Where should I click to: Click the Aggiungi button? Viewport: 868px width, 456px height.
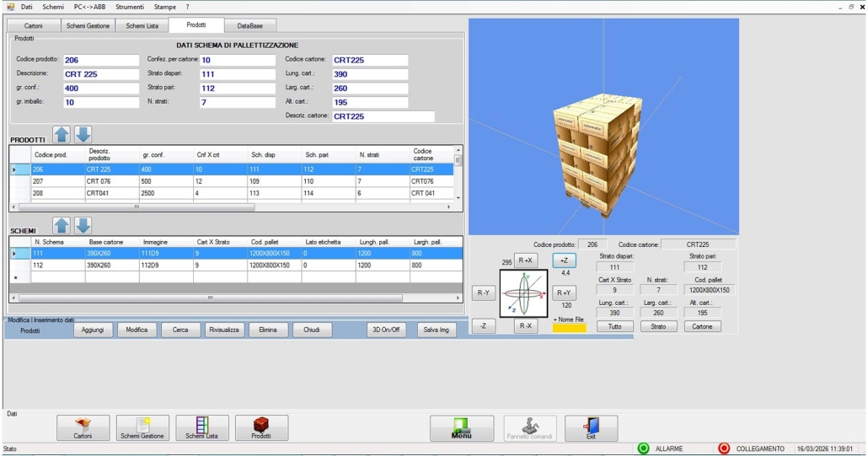[x=93, y=330]
